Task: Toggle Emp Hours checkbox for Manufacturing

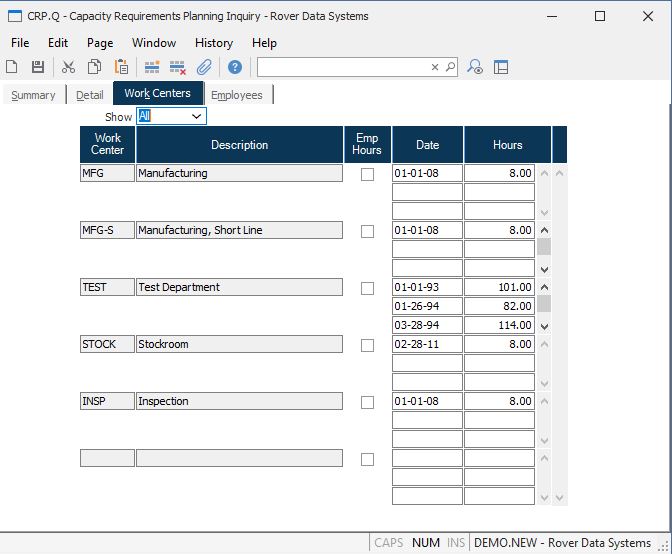Action: tap(367, 174)
